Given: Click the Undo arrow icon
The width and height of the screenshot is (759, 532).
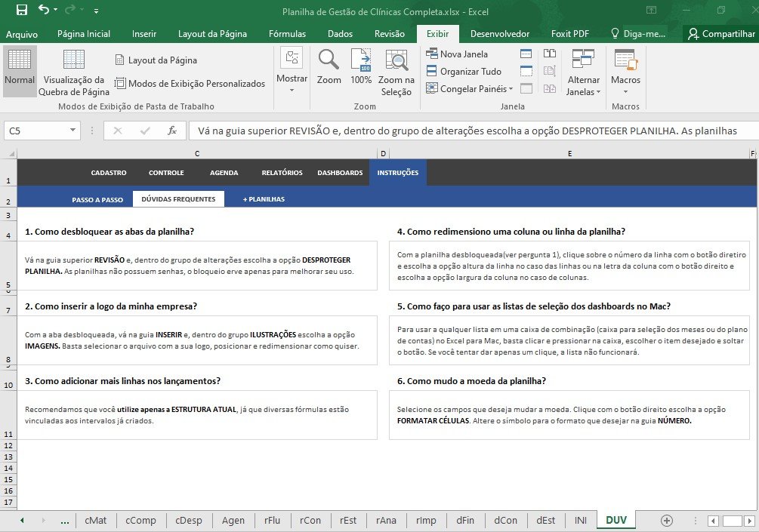Looking at the screenshot, I should pos(44,11).
